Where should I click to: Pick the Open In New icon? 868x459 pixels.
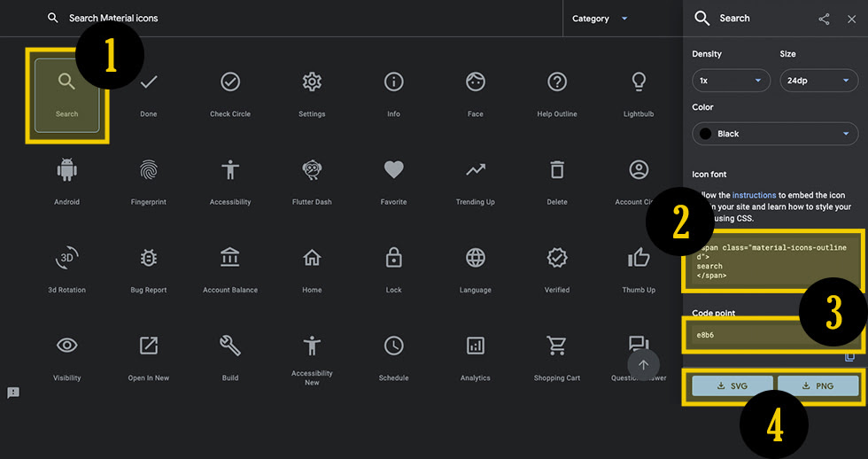tap(149, 346)
